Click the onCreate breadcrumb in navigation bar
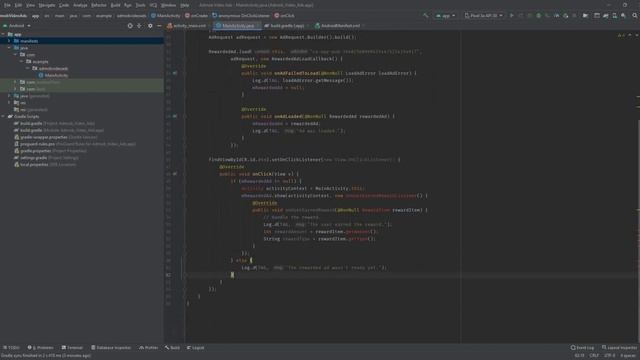640x360 pixels. (196, 16)
